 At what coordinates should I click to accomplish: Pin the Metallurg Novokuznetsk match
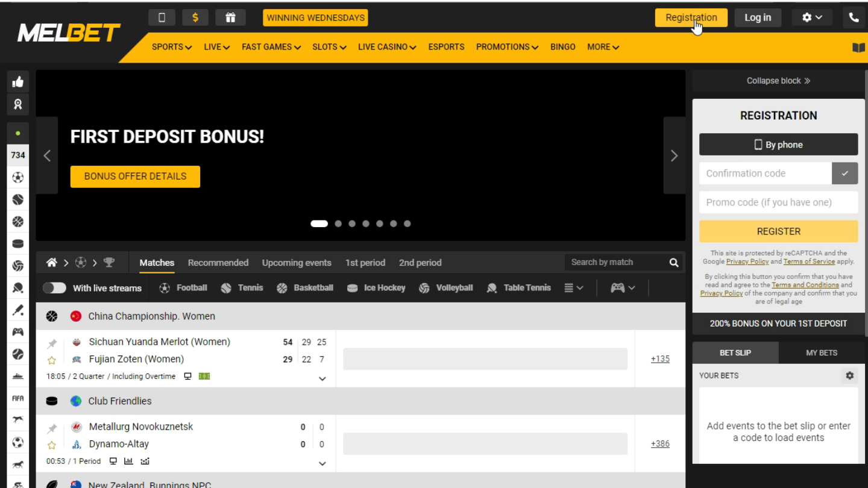click(x=52, y=428)
